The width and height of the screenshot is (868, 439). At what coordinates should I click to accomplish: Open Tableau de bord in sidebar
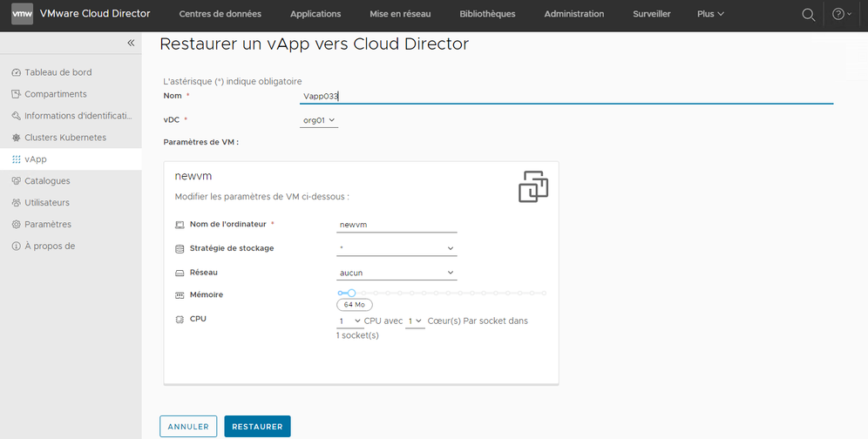[71, 72]
